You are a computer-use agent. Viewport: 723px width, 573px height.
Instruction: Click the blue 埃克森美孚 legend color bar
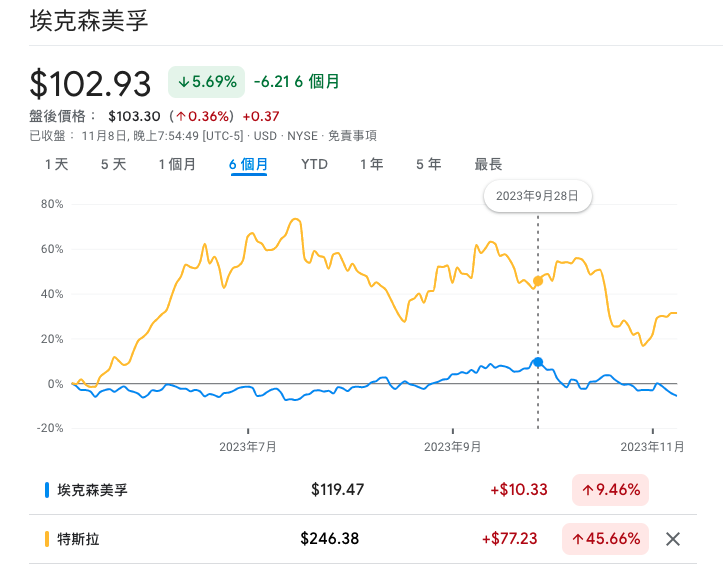pos(47,490)
